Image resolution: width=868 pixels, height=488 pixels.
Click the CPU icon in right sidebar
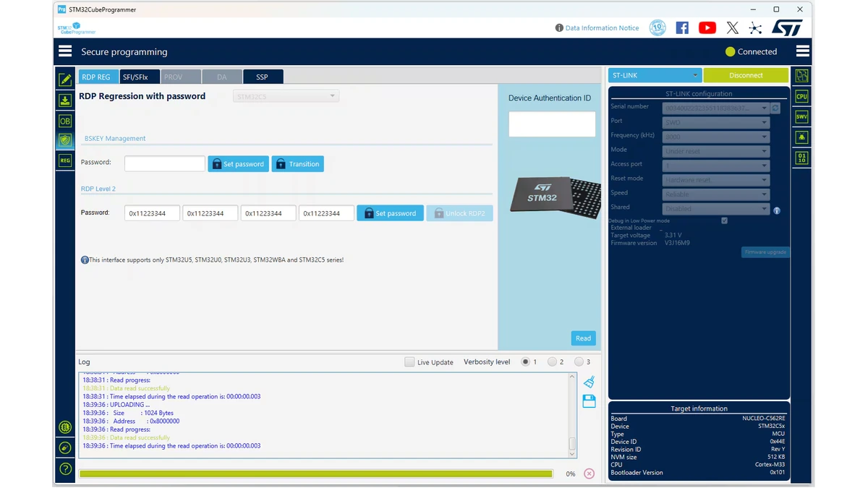801,96
